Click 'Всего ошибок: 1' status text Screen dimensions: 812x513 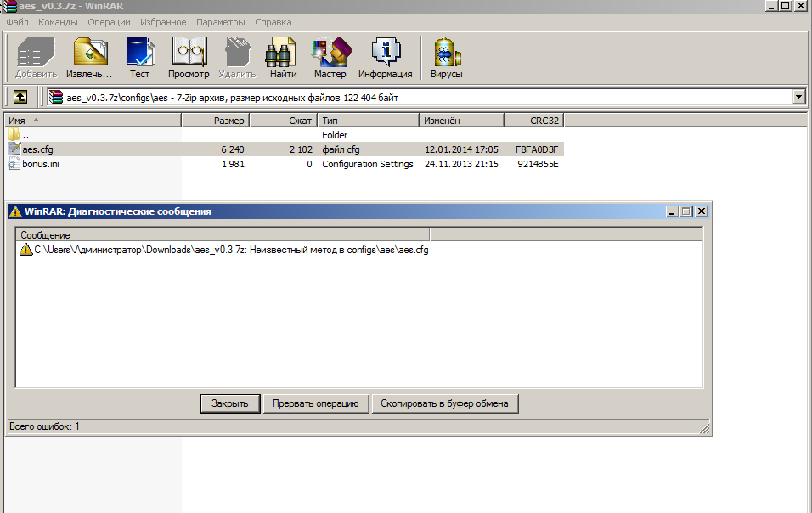[44, 426]
